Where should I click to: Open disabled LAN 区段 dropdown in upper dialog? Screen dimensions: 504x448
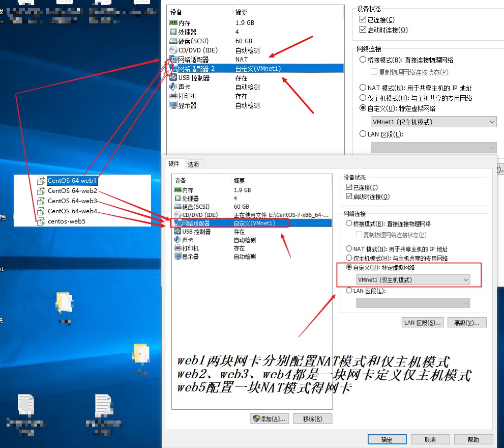coord(434,148)
